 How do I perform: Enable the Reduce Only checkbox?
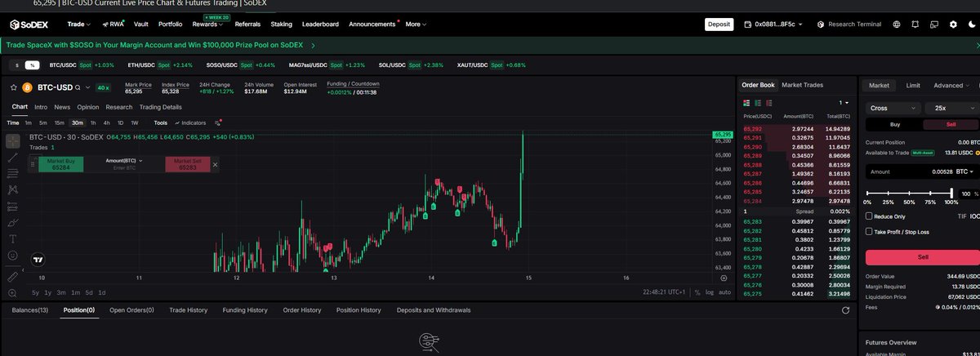(x=869, y=216)
